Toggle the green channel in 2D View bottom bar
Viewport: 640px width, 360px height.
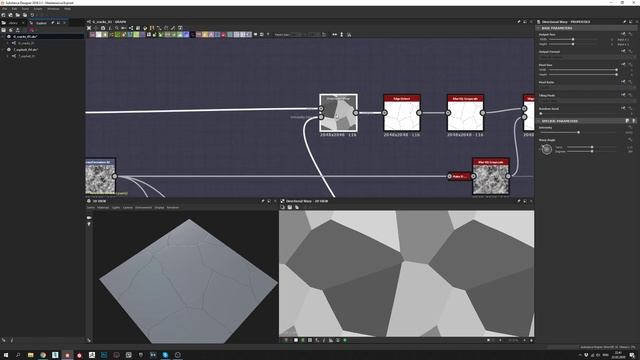click(303, 340)
